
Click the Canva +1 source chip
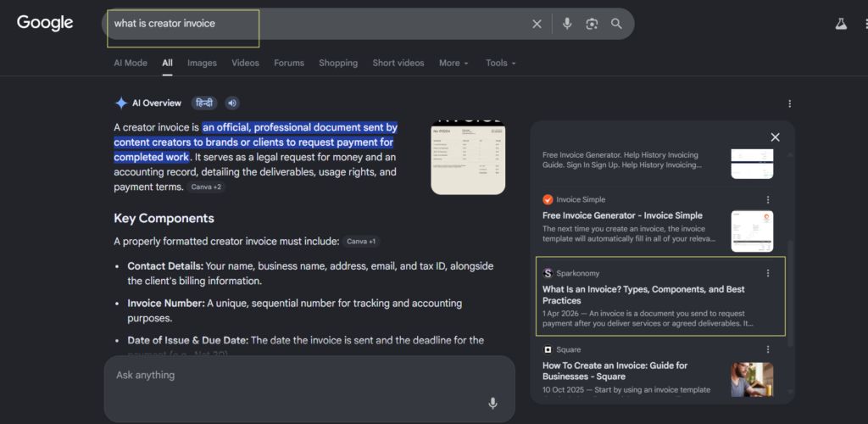(361, 242)
